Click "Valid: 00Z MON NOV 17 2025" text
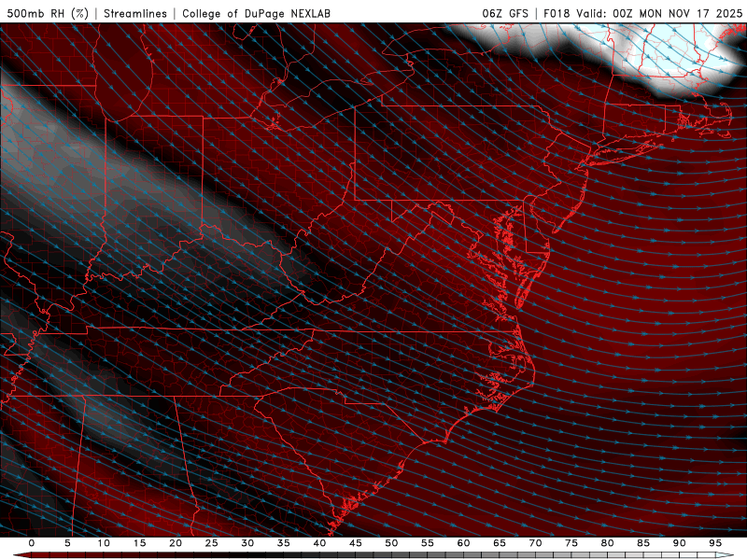 pos(659,13)
